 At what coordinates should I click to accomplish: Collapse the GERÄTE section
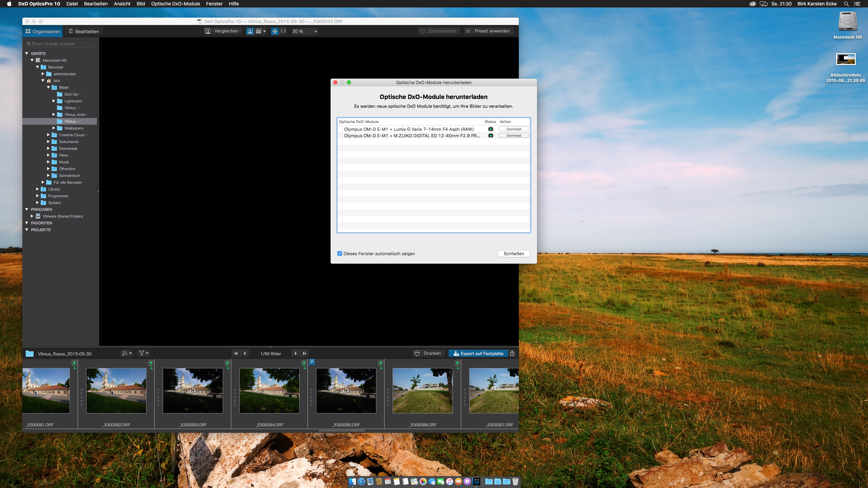27,54
